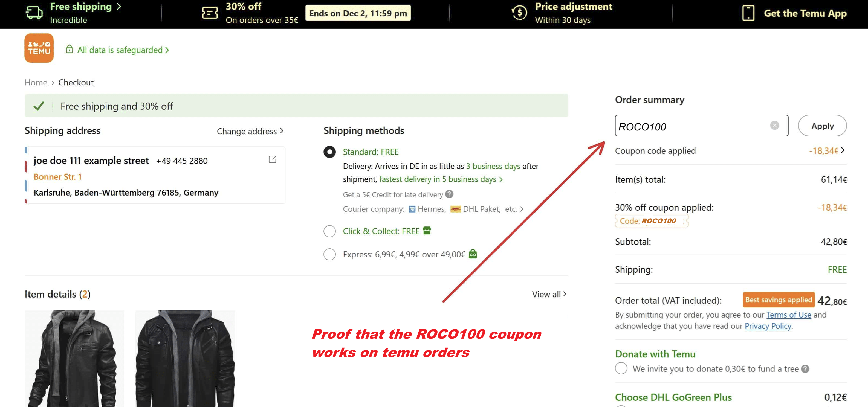This screenshot has width=868, height=407.
Task: Open the first leather jacket thumbnail
Action: 74,359
